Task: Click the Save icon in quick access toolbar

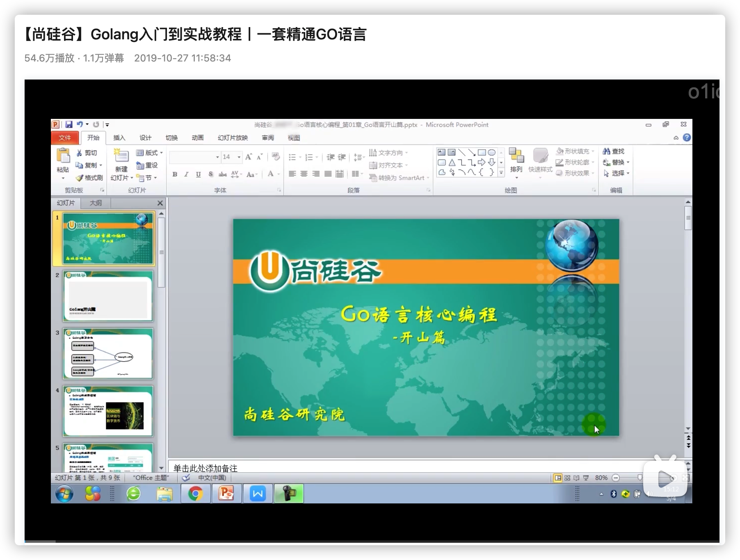Action: tap(69, 125)
